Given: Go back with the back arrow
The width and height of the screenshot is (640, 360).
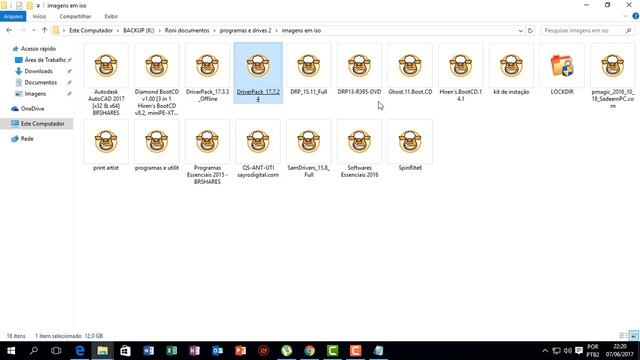Looking at the screenshot, I should click(9, 30).
